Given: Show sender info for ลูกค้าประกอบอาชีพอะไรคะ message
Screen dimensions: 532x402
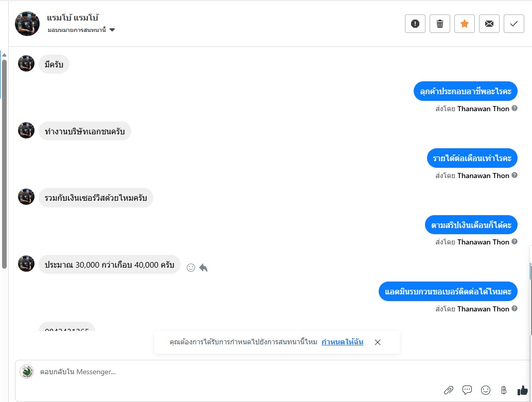Looking at the screenshot, I should pyautogui.click(x=515, y=109).
